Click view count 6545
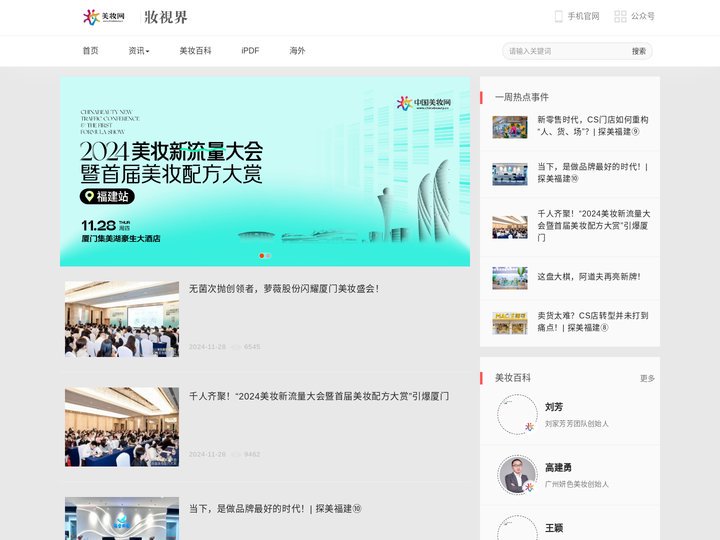 (x=252, y=347)
